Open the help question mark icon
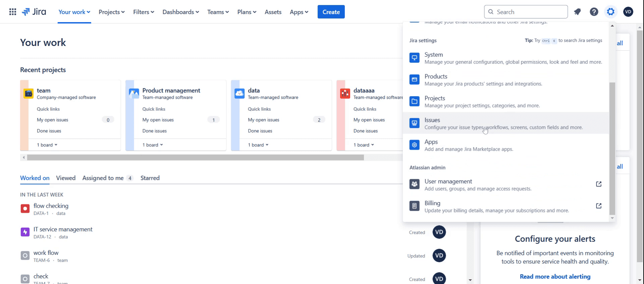Image resolution: width=644 pixels, height=284 pixels. [x=594, y=12]
